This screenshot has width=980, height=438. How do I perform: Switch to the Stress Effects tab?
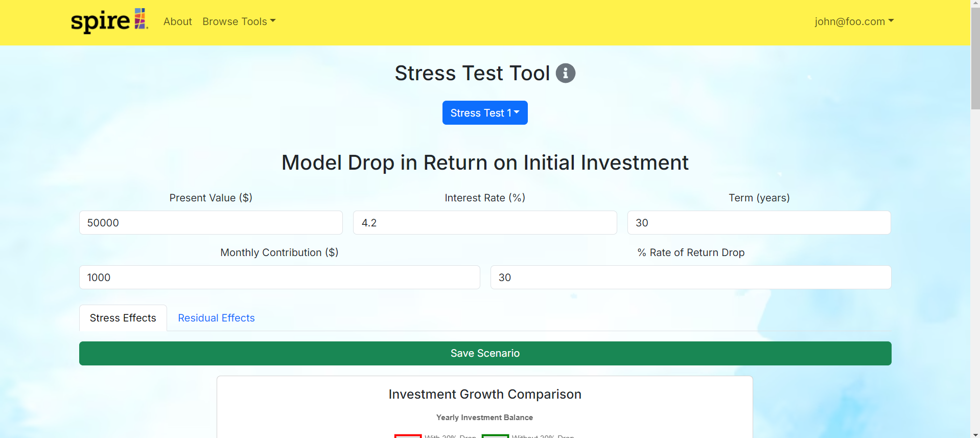click(x=123, y=318)
